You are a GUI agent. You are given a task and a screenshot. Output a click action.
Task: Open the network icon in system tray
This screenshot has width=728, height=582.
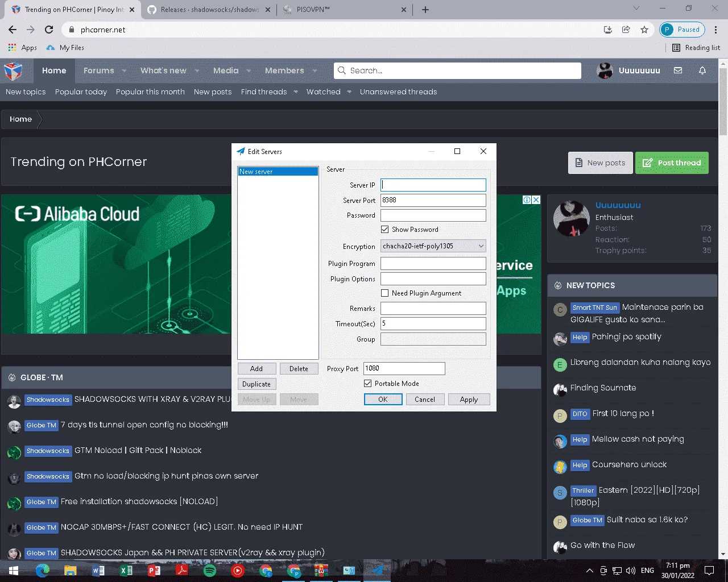tap(617, 570)
